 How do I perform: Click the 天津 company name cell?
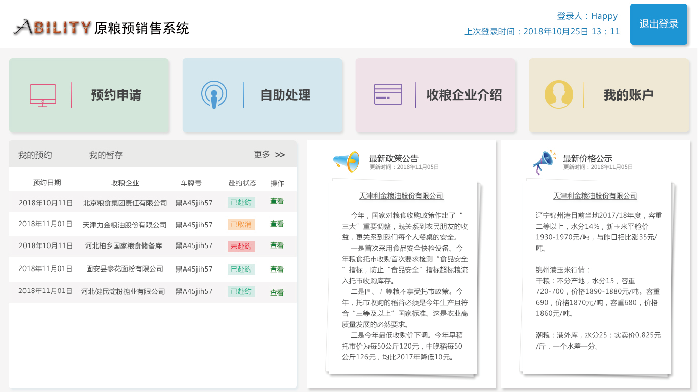(124, 225)
